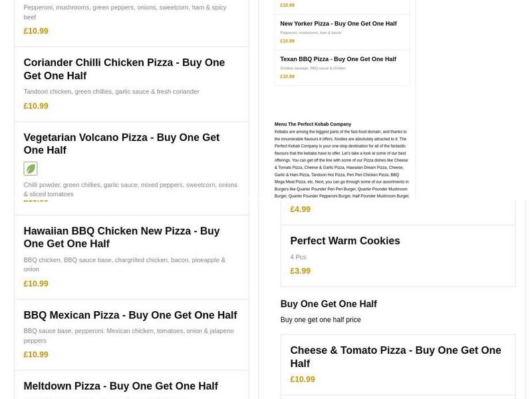Click the £3.99 cookies price
532x399 pixels.
[300, 271]
